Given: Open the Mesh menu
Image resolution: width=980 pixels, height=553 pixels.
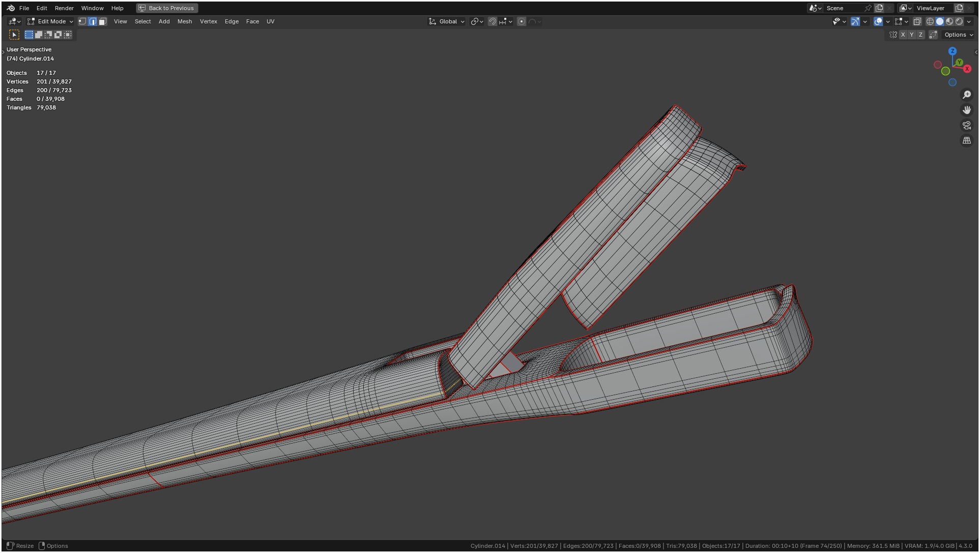Looking at the screenshot, I should coord(184,21).
